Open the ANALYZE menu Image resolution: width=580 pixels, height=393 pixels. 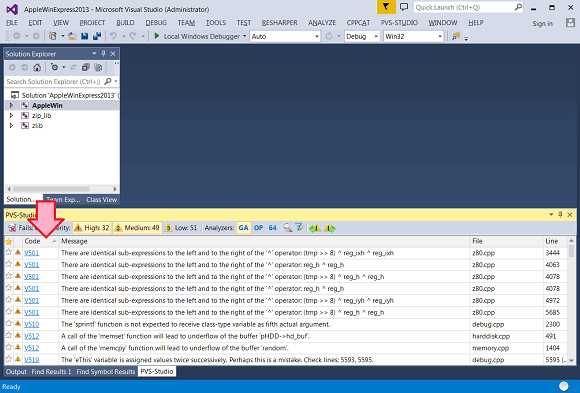[x=322, y=23]
